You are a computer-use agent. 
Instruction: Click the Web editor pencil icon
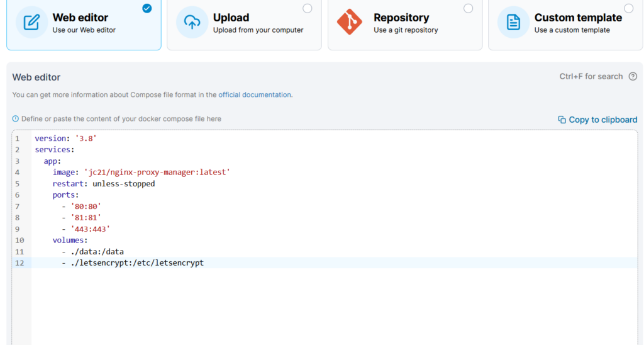31,22
